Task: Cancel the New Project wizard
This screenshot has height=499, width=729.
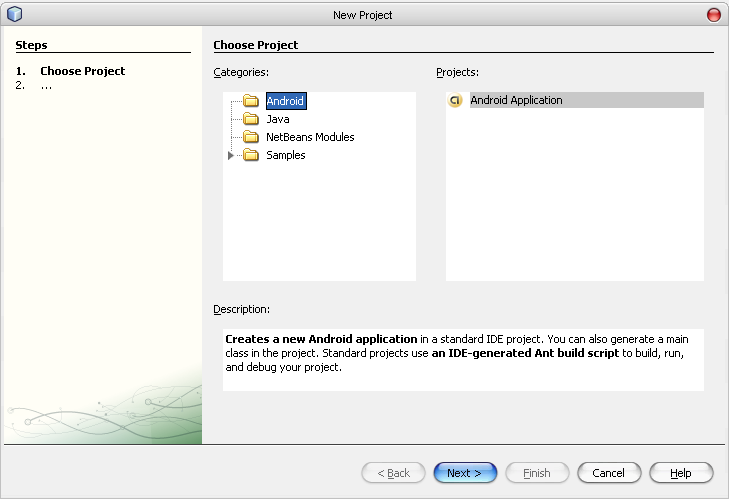Action: click(x=608, y=473)
